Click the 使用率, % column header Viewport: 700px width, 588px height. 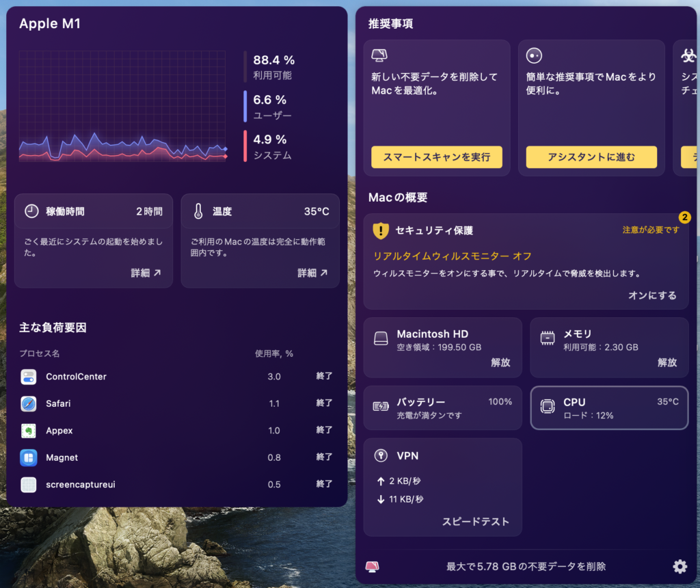coord(274,353)
